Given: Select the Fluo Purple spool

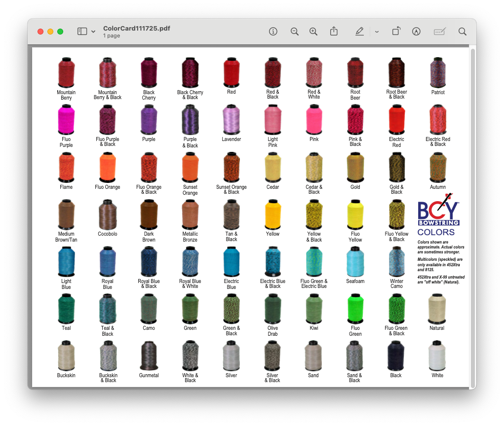Looking at the screenshot, I should (x=66, y=119).
